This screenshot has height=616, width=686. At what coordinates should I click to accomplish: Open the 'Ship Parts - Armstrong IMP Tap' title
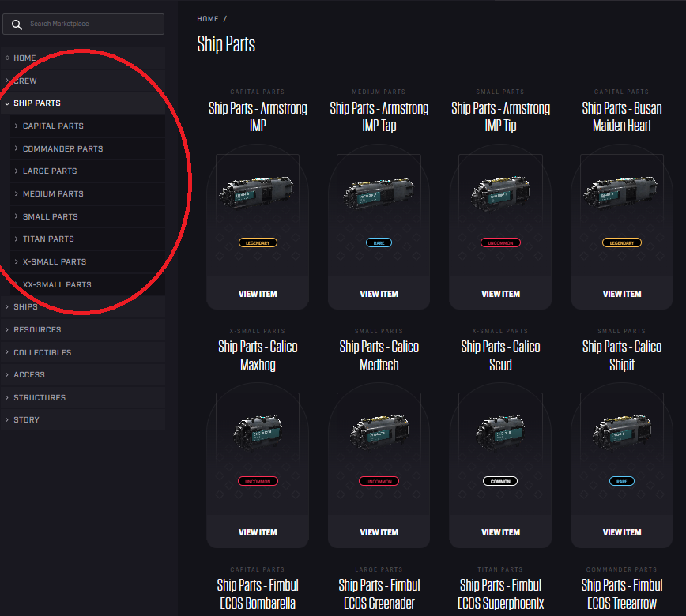coord(379,117)
